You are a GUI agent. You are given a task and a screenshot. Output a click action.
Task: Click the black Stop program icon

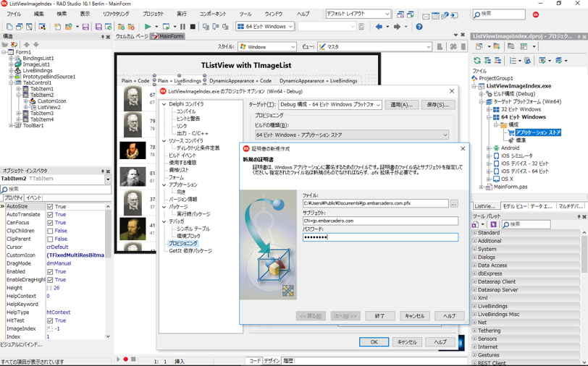[193, 27]
